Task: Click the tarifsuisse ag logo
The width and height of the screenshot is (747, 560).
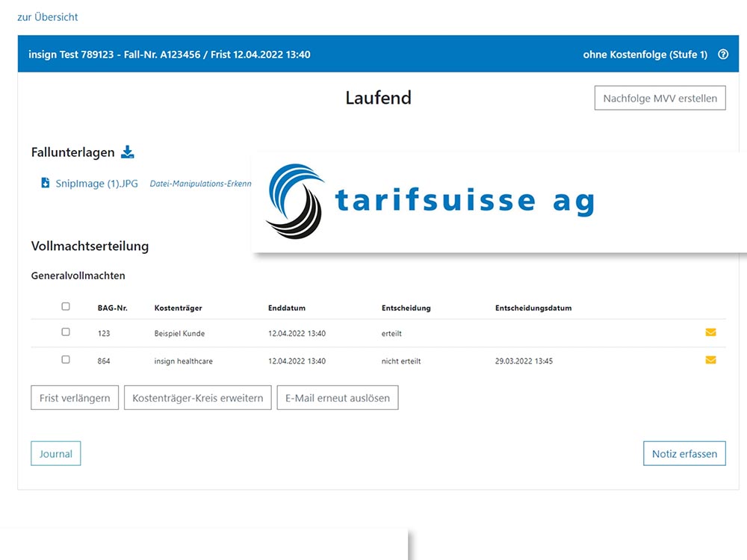Action: 430,201
